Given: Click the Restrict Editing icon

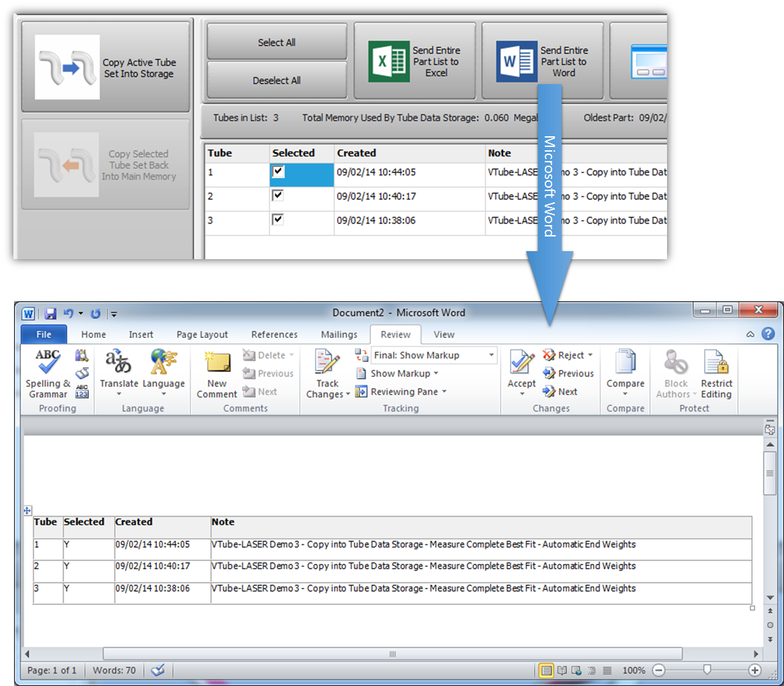Looking at the screenshot, I should pos(716,364).
